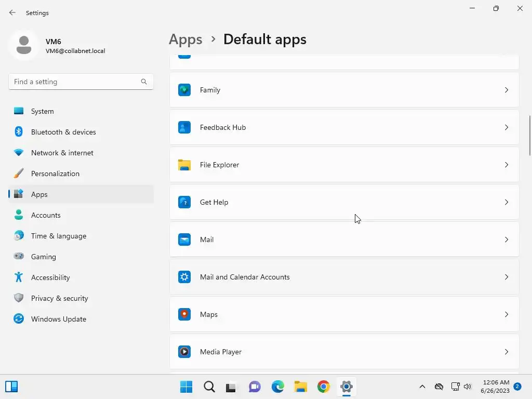Expand the File Explorer row chevron
The height and width of the screenshot is (399, 532).
click(x=506, y=165)
